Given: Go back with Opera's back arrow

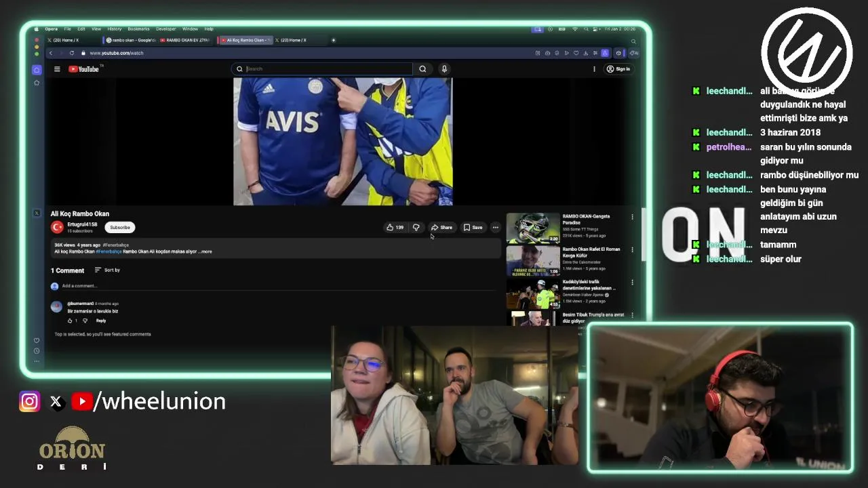Looking at the screenshot, I should click(x=50, y=53).
